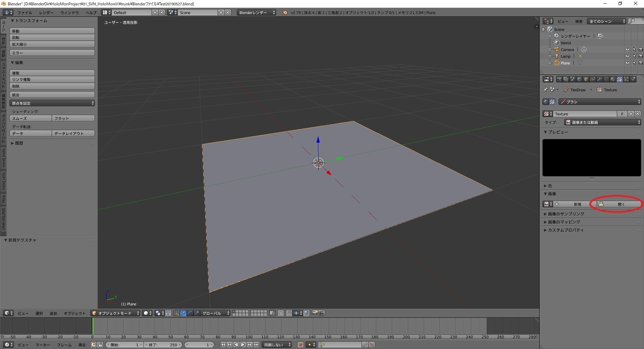Click the Smooth shading button
644x349 pixels.
31,118
